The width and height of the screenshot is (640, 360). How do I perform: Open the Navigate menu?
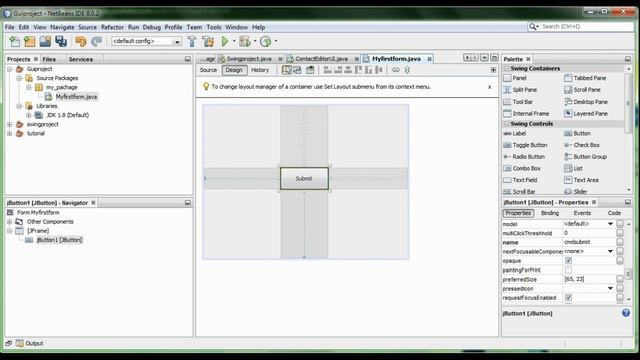62,27
